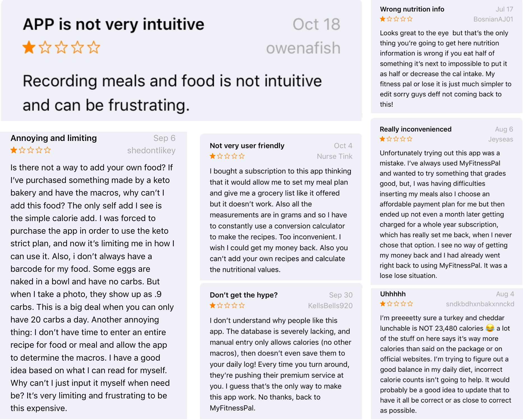Viewport: 523px width, 420px height.
Task: Click the star rating under Annoying and limiting
Action: tap(31, 150)
